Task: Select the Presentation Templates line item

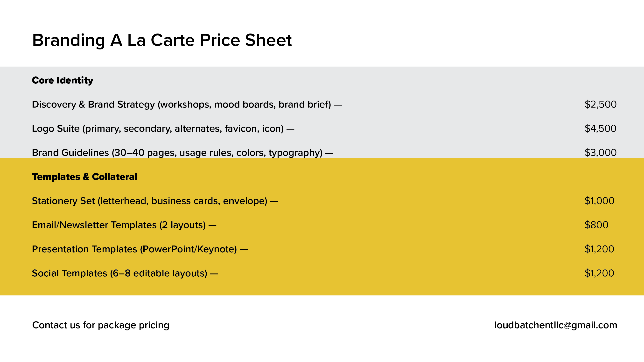Action: pos(140,249)
